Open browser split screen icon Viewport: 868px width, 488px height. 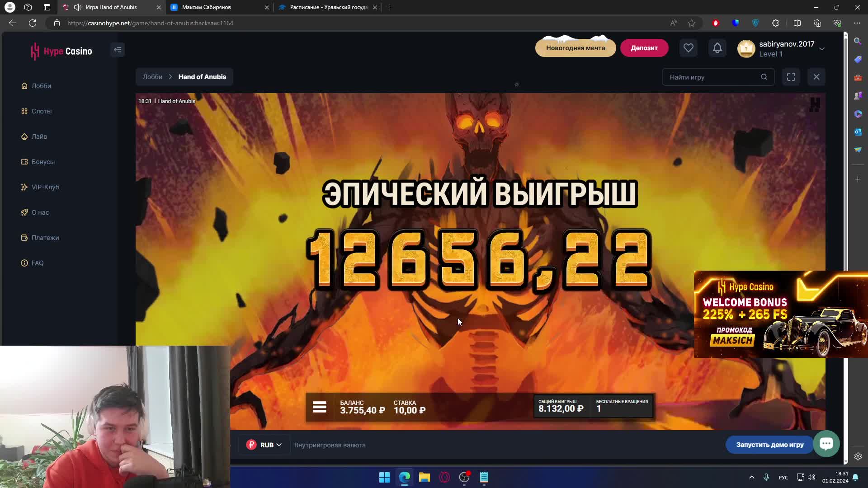click(797, 23)
